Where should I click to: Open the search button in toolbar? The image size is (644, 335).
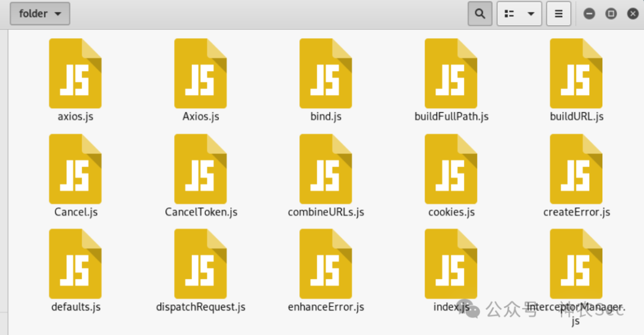(479, 14)
